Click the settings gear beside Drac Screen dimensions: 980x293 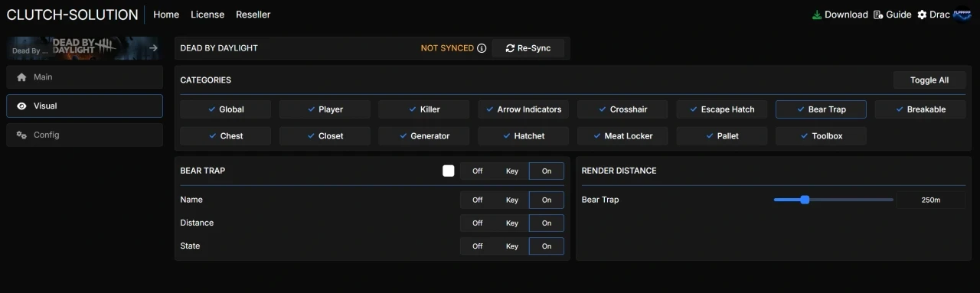(x=922, y=15)
